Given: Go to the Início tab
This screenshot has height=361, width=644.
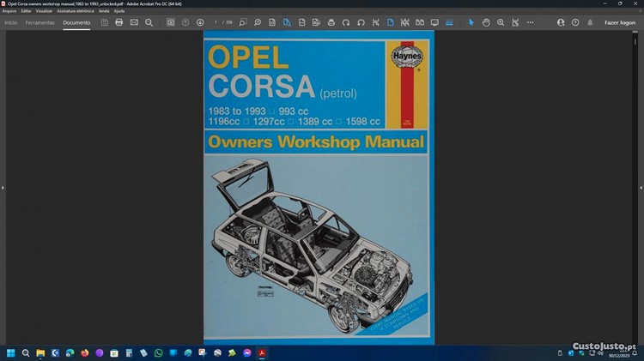Looking at the screenshot, I should pyautogui.click(x=11, y=22).
